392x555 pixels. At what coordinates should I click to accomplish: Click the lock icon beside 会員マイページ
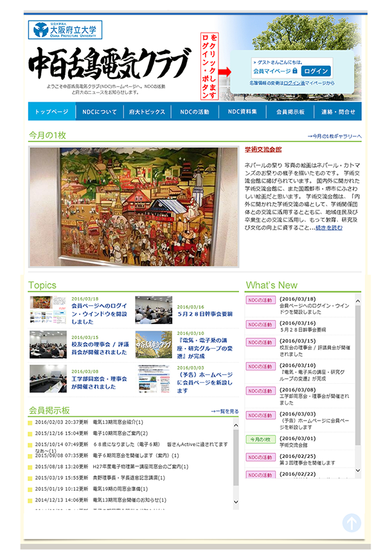click(x=295, y=71)
